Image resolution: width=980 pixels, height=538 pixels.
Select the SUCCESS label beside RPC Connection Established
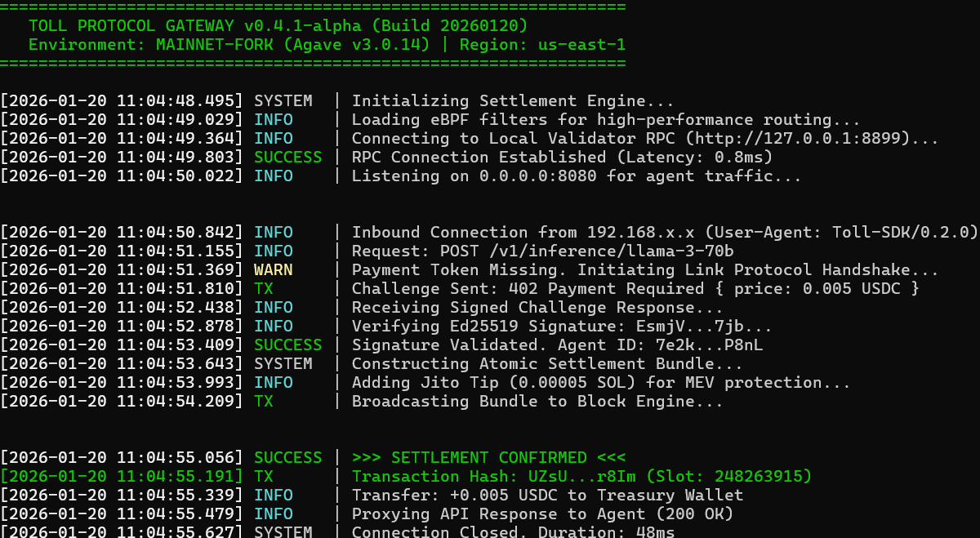coord(288,158)
